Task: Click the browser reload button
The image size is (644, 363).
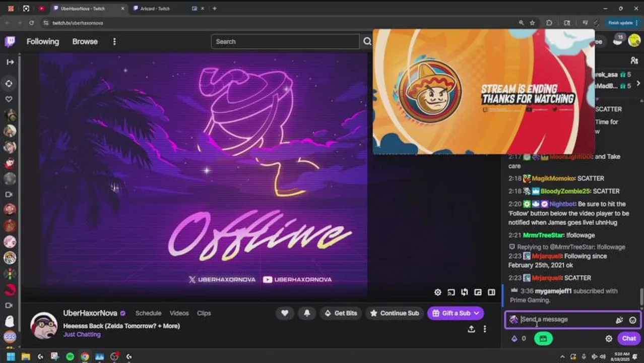Action: (x=31, y=23)
